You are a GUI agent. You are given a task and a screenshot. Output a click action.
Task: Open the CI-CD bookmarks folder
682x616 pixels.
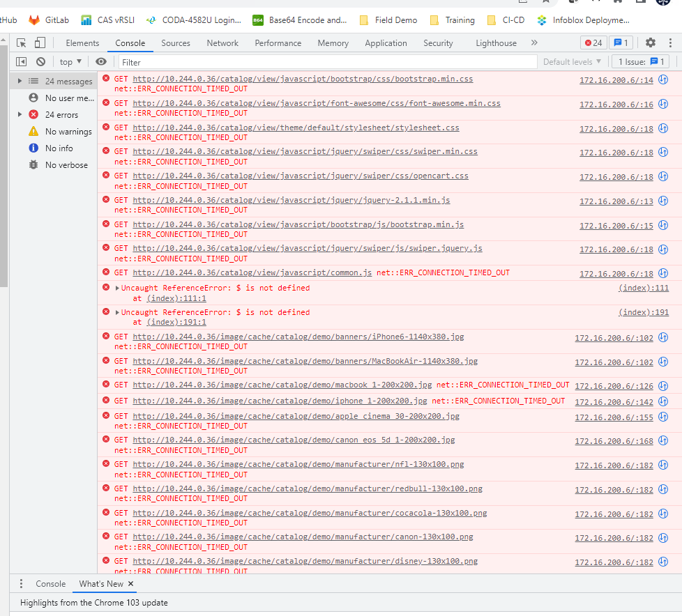(506, 20)
